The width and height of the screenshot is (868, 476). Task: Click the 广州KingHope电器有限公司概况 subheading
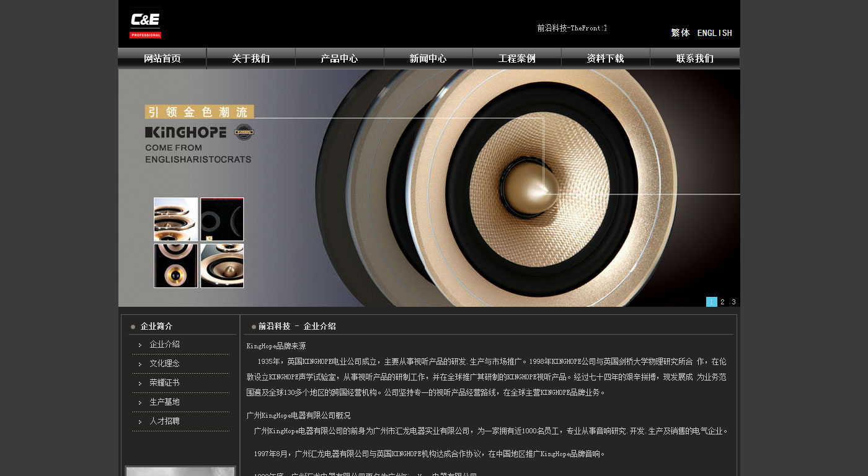(x=298, y=415)
